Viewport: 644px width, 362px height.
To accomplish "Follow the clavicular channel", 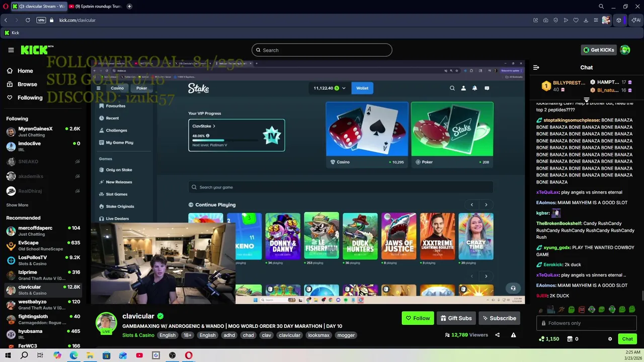I will pyautogui.click(x=418, y=318).
